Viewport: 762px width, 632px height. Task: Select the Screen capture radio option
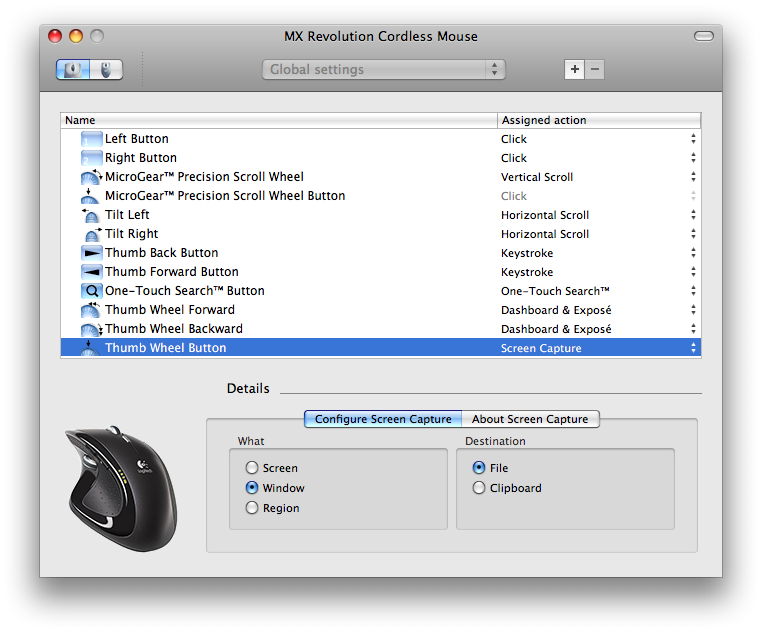(x=252, y=468)
